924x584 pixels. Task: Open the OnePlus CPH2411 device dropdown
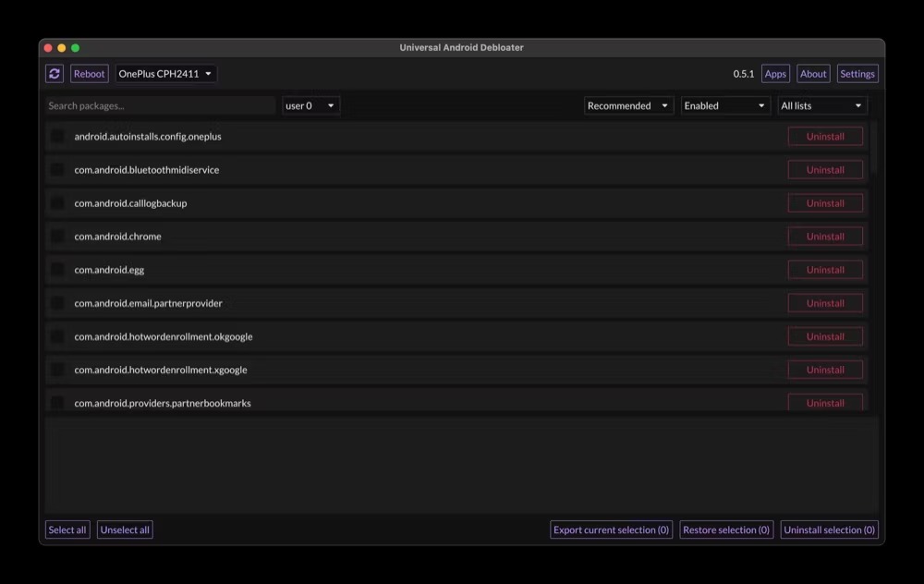coord(165,74)
